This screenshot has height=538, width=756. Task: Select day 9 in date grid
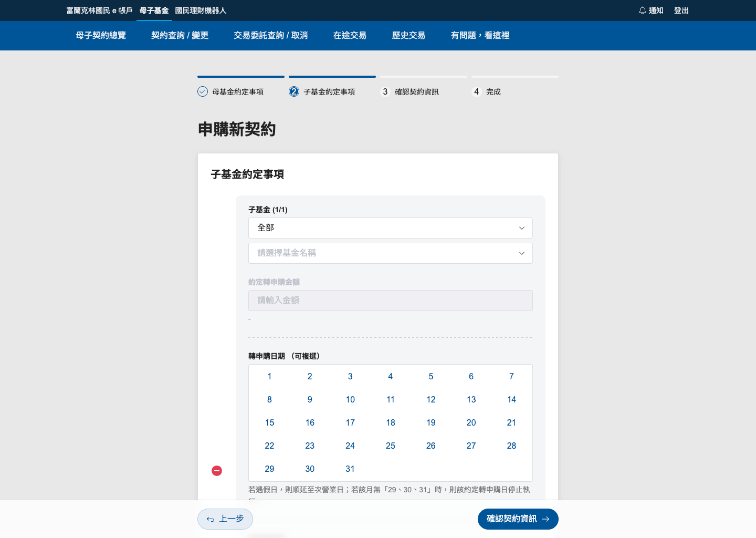click(x=310, y=399)
